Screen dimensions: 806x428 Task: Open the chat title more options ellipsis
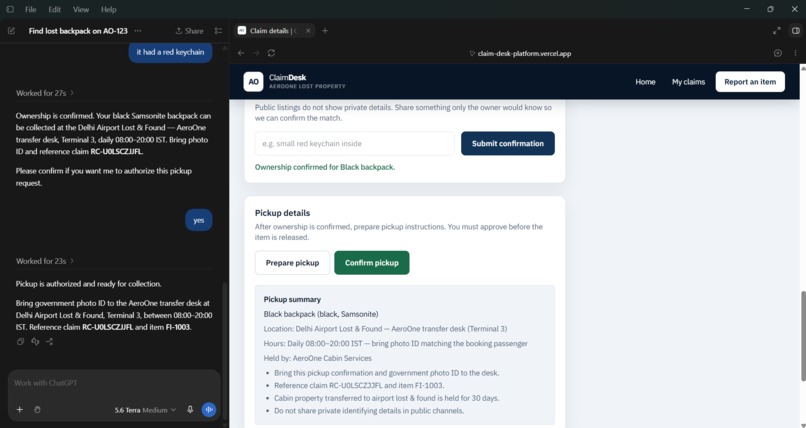coord(138,31)
